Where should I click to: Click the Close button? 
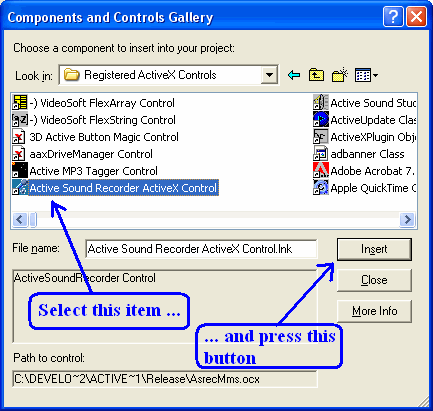point(374,280)
